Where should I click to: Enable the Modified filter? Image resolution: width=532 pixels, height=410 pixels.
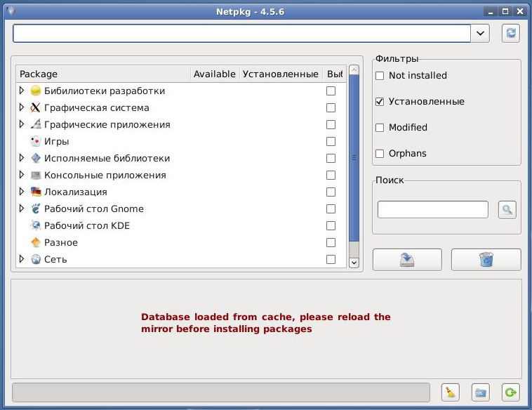coord(380,128)
